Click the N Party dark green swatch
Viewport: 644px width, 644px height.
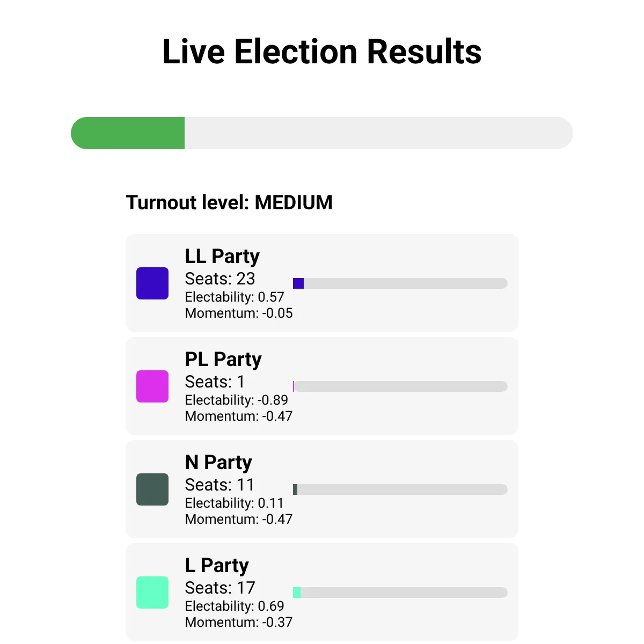point(152,489)
